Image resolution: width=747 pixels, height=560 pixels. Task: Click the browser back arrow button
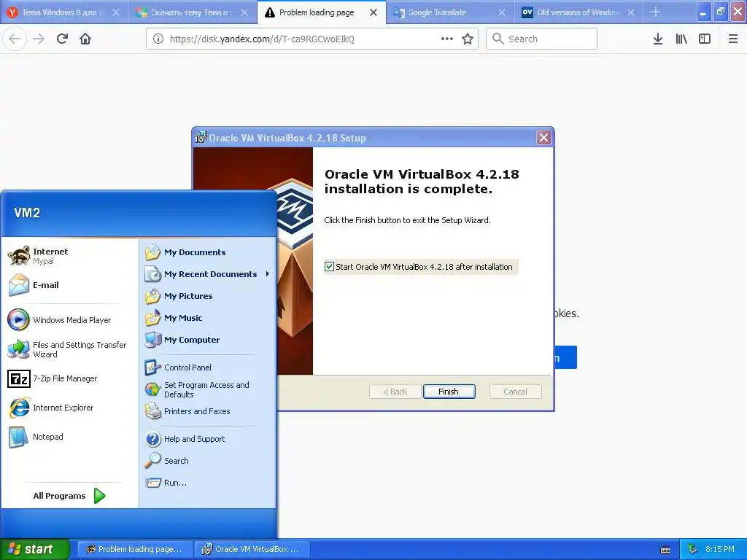15,39
